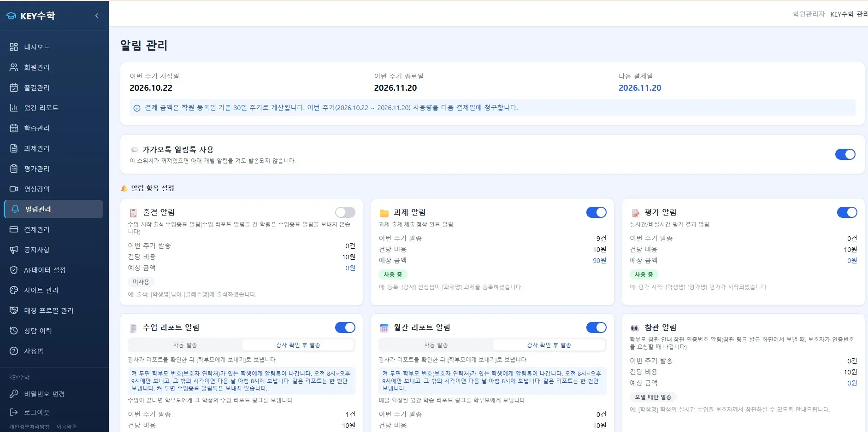Image resolution: width=868 pixels, height=432 pixels.
Task: Click the start date 2026.10.22
Action: pos(151,88)
